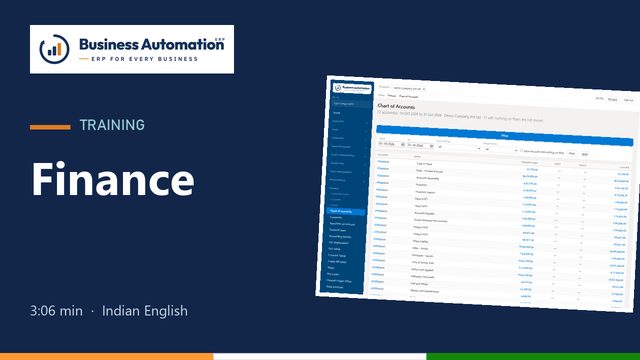Click the 'Indian English' language text
The image size is (640, 360).
tap(145, 311)
